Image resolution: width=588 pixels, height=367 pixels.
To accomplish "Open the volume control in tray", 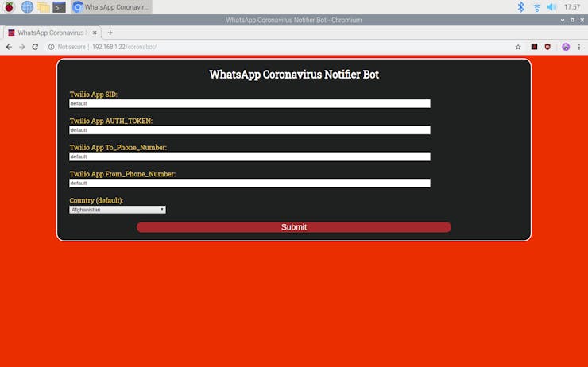I will (551, 6).
